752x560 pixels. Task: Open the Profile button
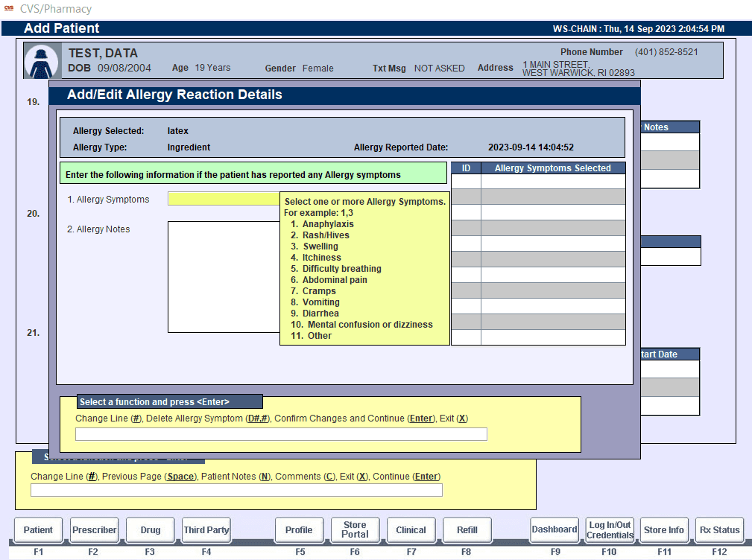(x=299, y=529)
